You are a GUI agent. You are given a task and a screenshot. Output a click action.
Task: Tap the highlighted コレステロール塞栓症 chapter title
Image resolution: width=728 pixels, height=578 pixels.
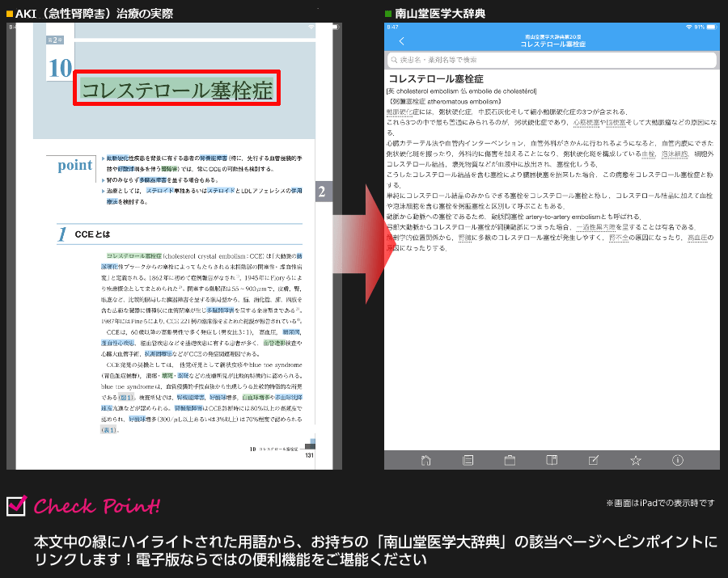click(177, 89)
